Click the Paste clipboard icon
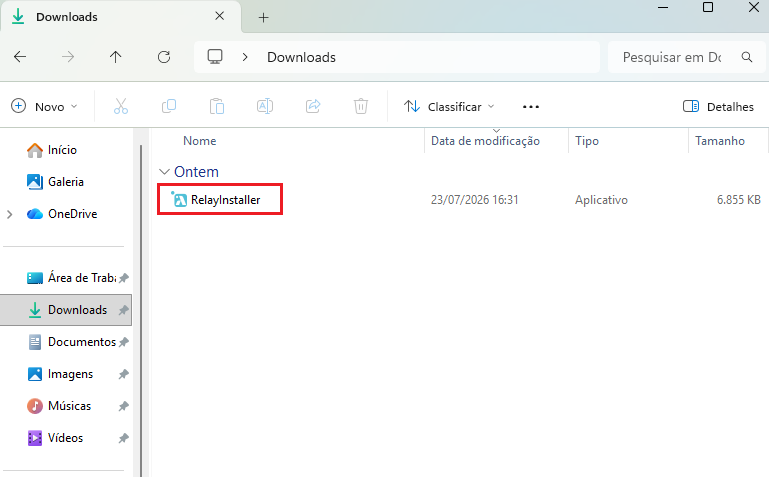This screenshot has width=769, height=477. (217, 106)
